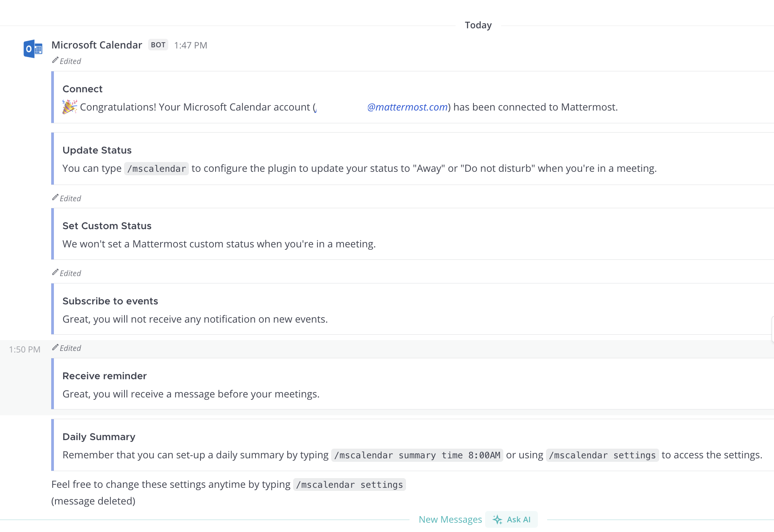Click the 1:47 PM timestamp

[x=191, y=45]
